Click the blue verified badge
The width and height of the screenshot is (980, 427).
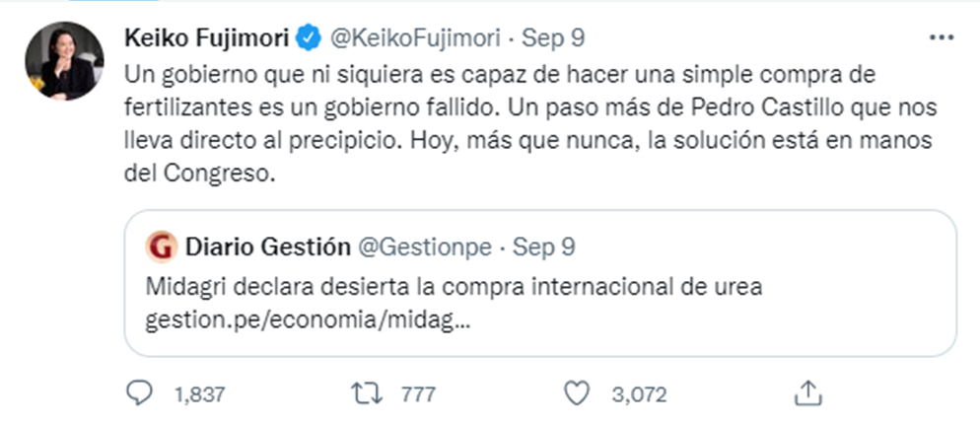pyautogui.click(x=310, y=39)
